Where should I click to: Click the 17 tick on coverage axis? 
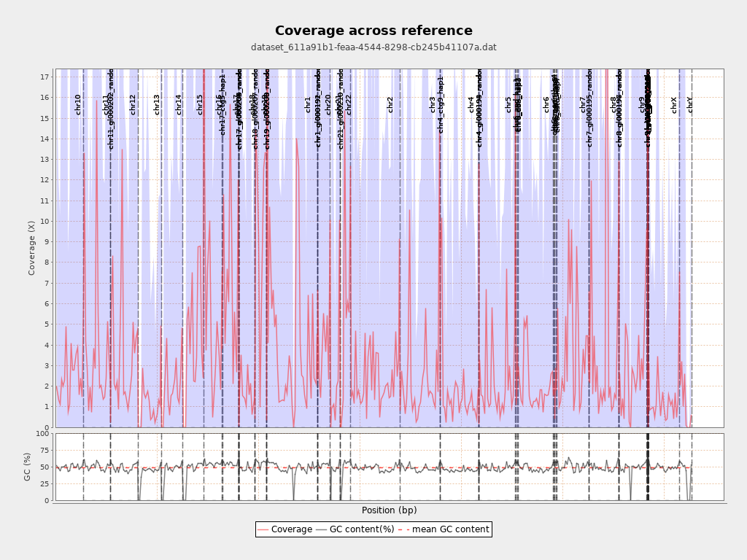click(44, 77)
